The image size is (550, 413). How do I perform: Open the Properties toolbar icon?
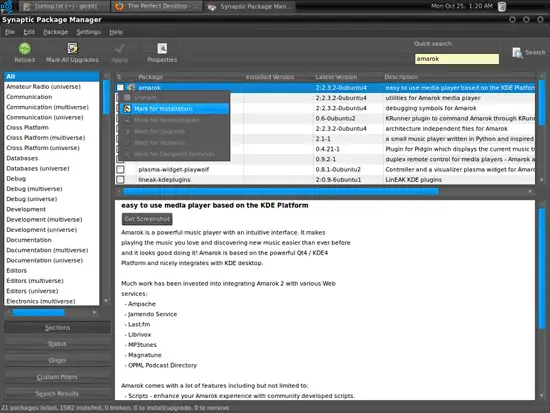coord(162,48)
